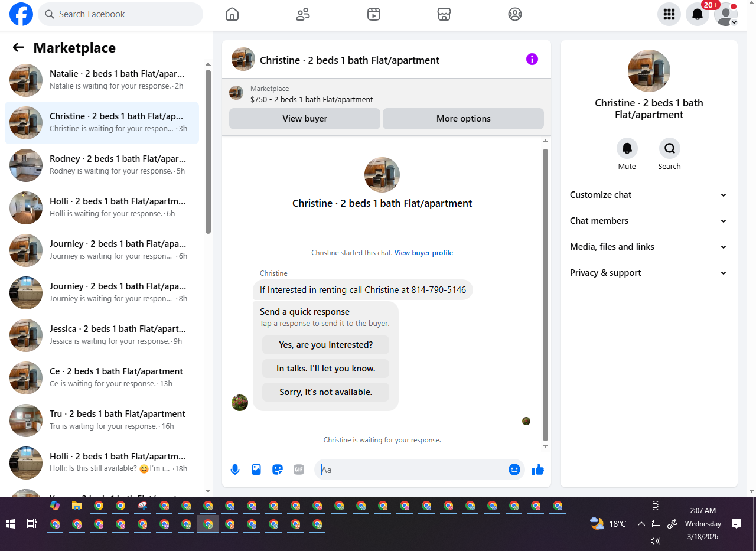
Task: Open Rodney's conversation in the list
Action: point(102,165)
